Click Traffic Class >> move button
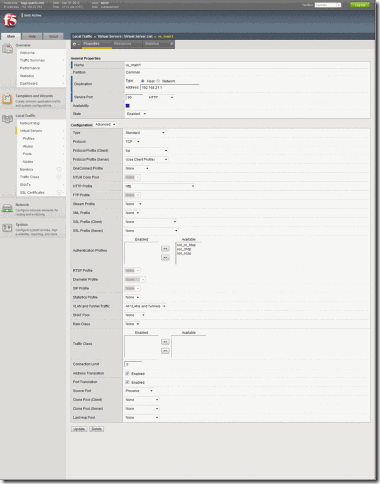This screenshot has height=484, width=380. (x=165, y=351)
